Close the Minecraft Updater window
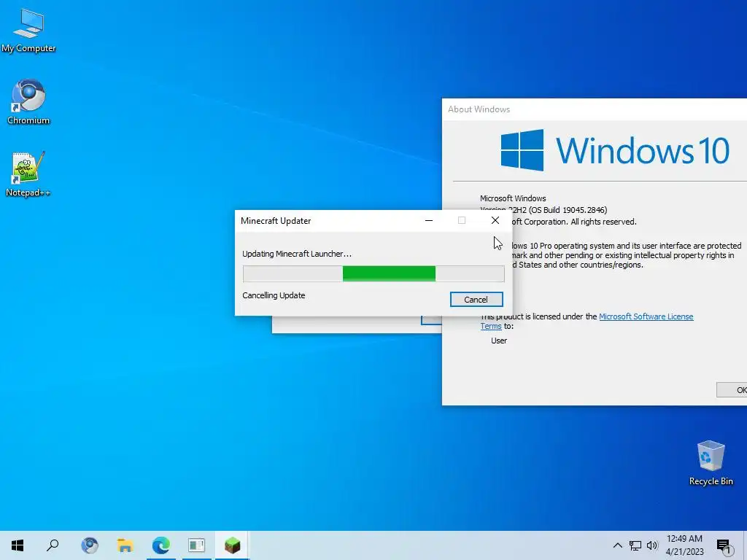 [495, 220]
